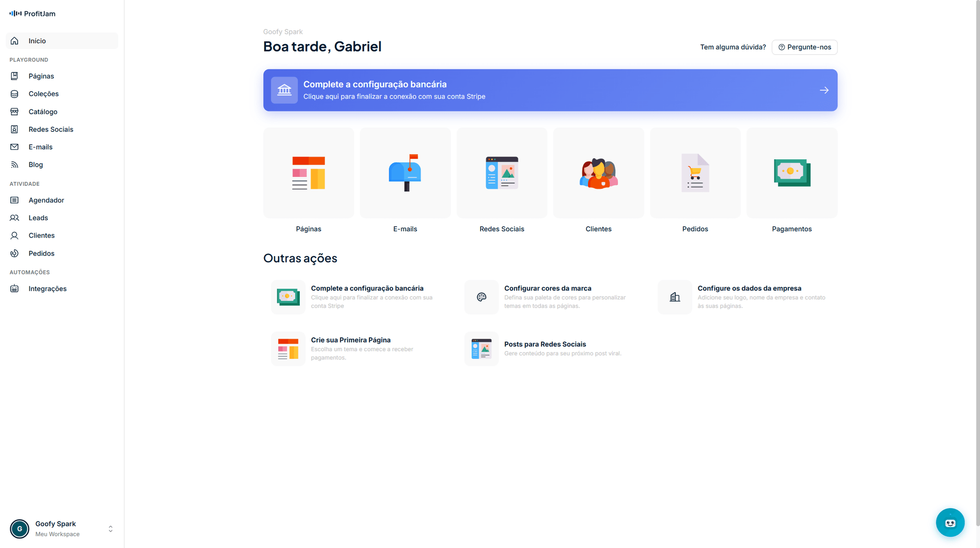Click the Catálogo store icon

(x=15, y=112)
